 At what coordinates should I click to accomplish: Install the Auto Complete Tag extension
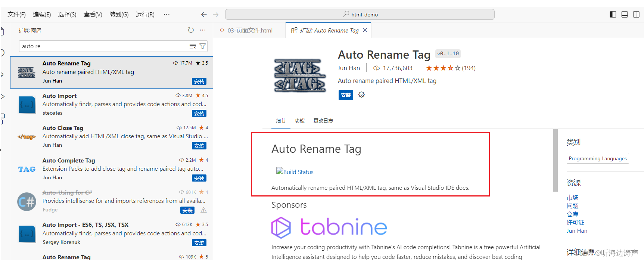199,178
